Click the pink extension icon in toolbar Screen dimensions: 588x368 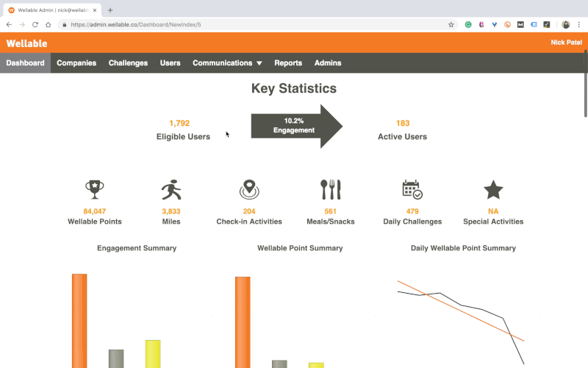[481, 25]
